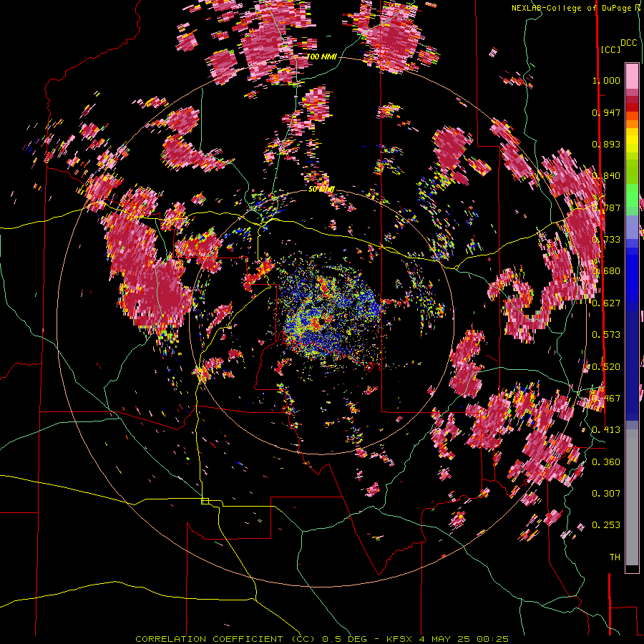Select the 0.787 color scale value
644x644 pixels.
[606, 208]
